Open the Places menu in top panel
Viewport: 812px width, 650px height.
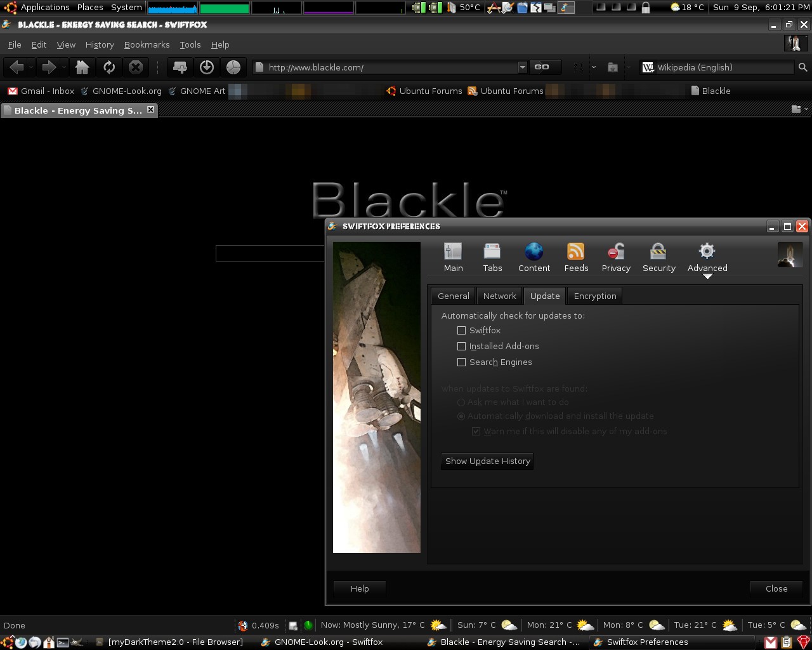click(x=90, y=8)
